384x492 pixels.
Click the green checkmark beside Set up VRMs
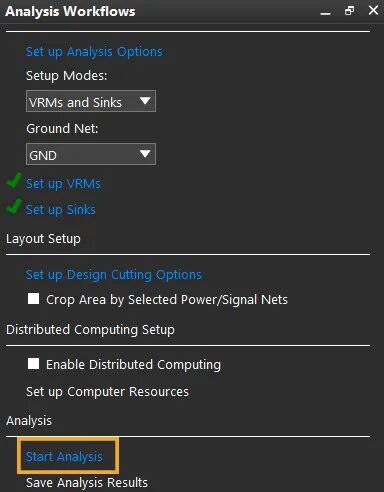click(14, 180)
